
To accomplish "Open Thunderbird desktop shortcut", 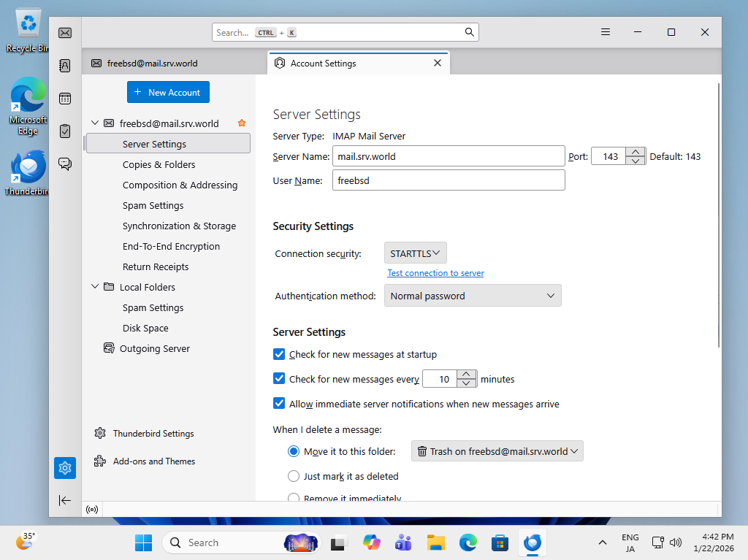I will (27, 173).
